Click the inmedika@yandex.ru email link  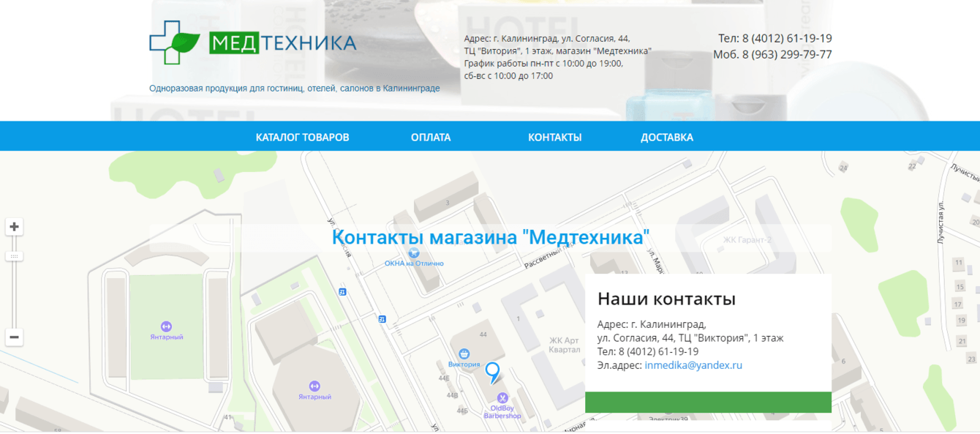pyautogui.click(x=693, y=365)
